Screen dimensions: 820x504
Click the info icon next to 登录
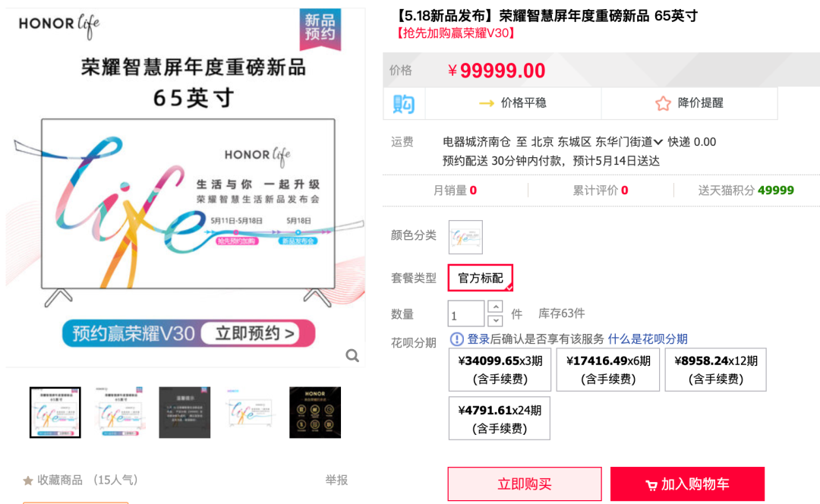456,339
